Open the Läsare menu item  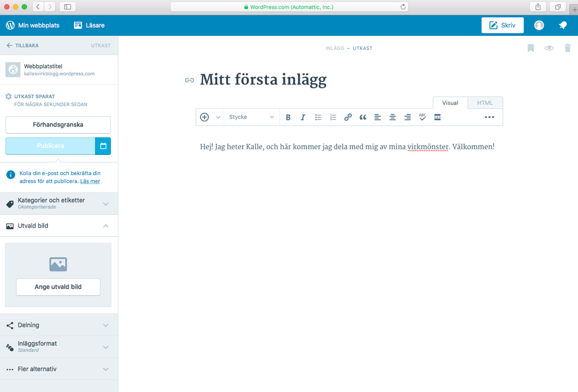click(x=89, y=25)
